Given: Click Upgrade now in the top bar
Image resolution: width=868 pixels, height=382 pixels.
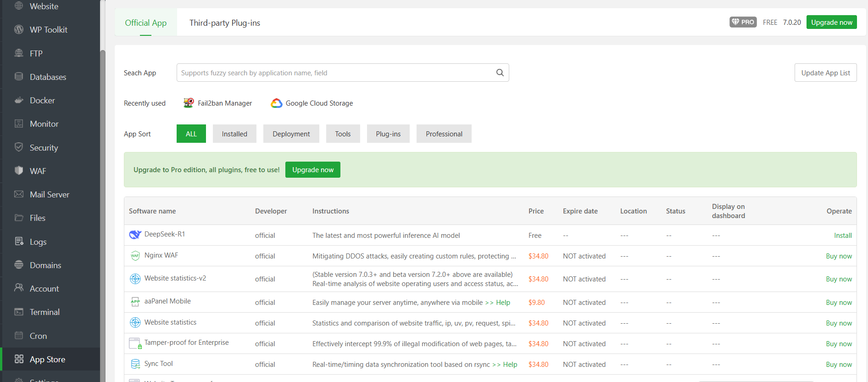Looking at the screenshot, I should pyautogui.click(x=832, y=22).
